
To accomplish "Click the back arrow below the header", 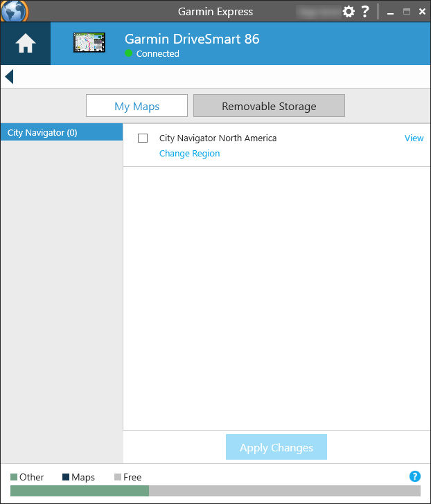I will (x=9, y=76).
